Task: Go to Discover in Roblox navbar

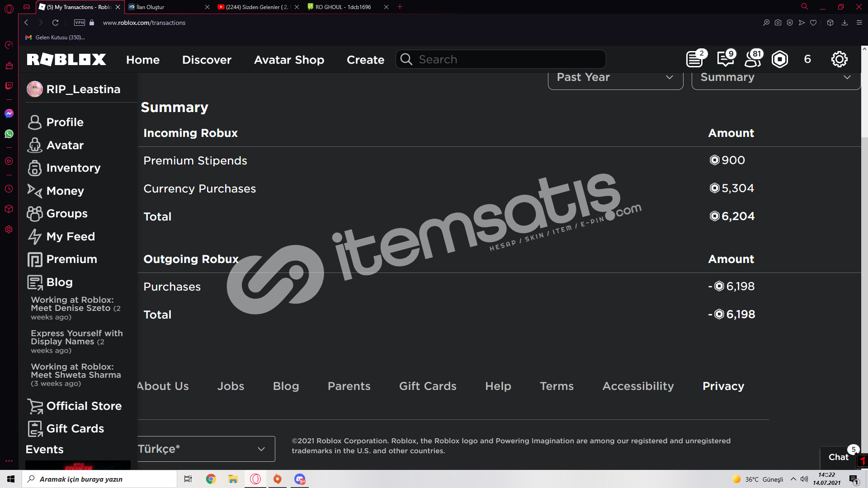Action: [207, 59]
